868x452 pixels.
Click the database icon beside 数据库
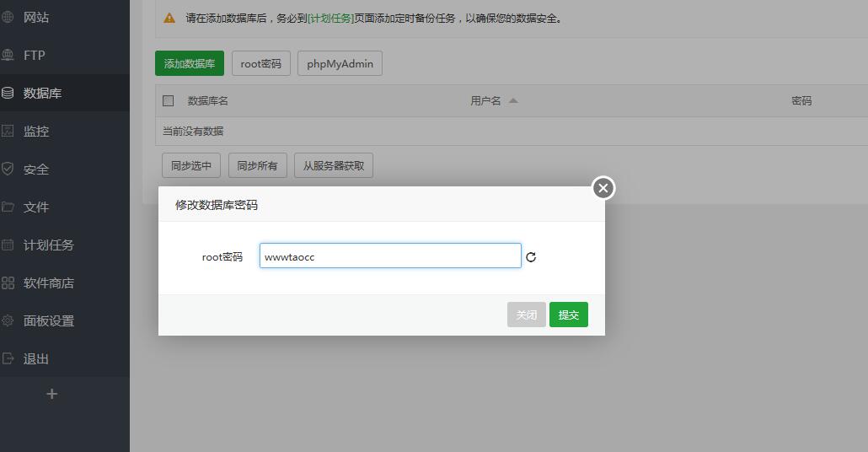pyautogui.click(x=8, y=93)
